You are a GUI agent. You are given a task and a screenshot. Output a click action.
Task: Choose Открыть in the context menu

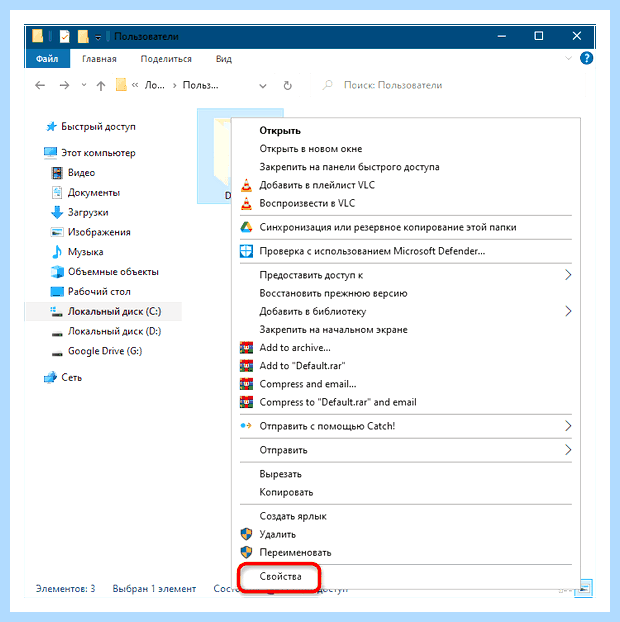point(406,131)
